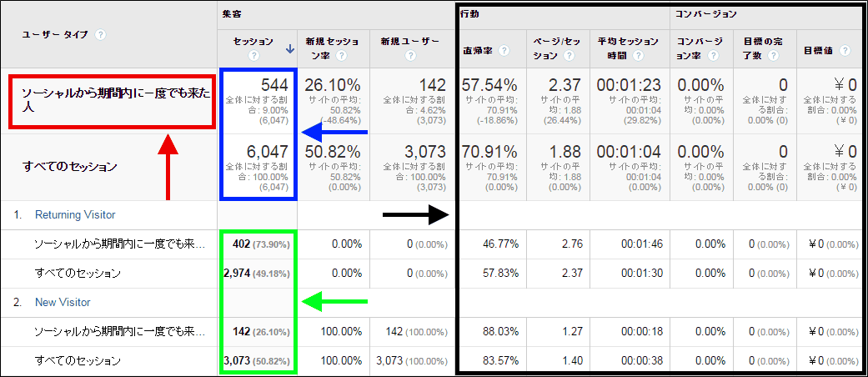
Task: Click summary bounce rate 70.91%
Action: point(489,151)
